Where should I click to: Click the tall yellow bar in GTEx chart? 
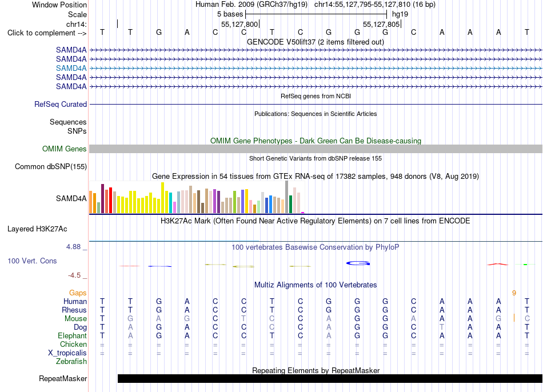[x=162, y=198]
